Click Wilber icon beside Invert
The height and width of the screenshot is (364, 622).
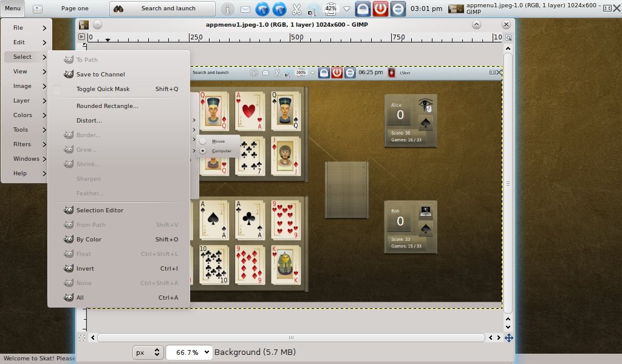(x=69, y=268)
